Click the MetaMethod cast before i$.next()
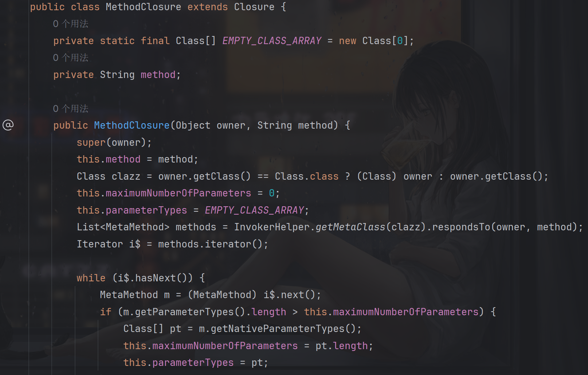This screenshot has width=588, height=375. click(222, 295)
